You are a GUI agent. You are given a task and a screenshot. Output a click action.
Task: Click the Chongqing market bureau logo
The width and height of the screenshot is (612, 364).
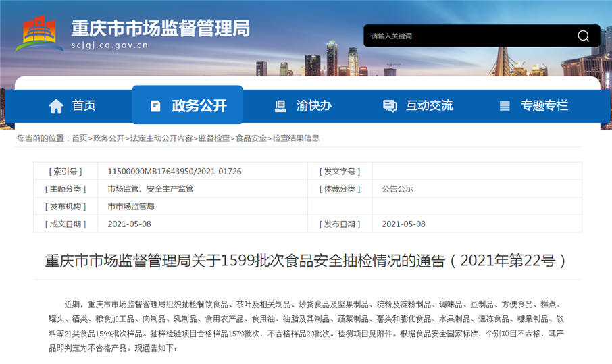39,34
